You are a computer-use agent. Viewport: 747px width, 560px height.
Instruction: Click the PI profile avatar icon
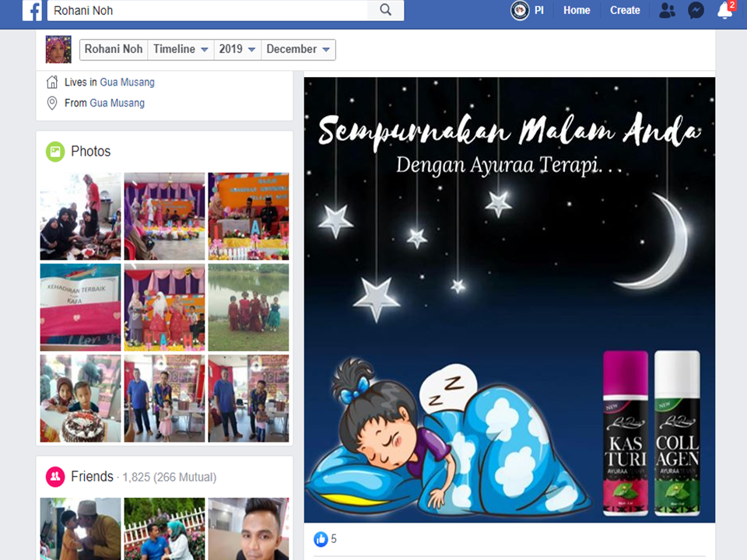(520, 11)
